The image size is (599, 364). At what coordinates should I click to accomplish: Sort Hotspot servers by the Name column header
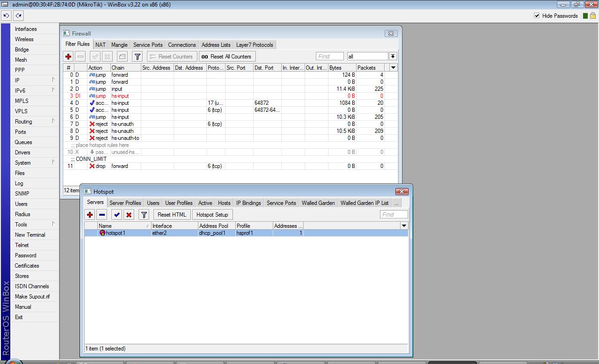124,226
